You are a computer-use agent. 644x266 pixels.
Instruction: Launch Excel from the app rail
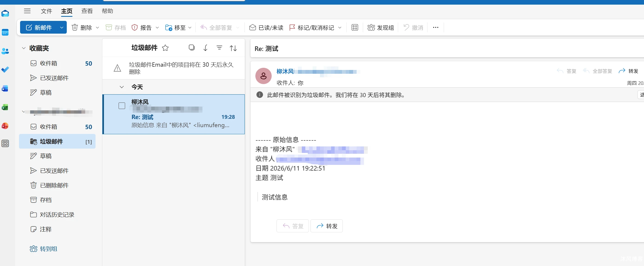[x=5, y=107]
